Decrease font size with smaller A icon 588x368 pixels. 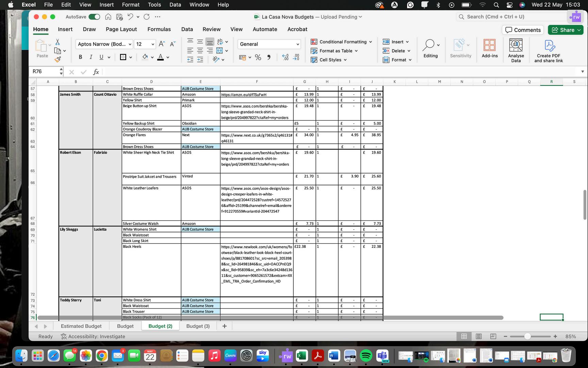click(173, 44)
